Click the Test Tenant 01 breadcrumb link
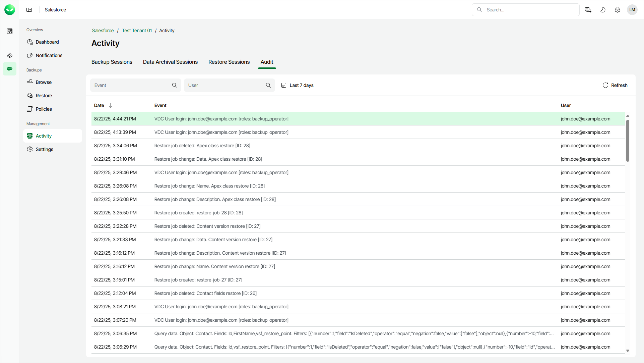 click(x=137, y=31)
